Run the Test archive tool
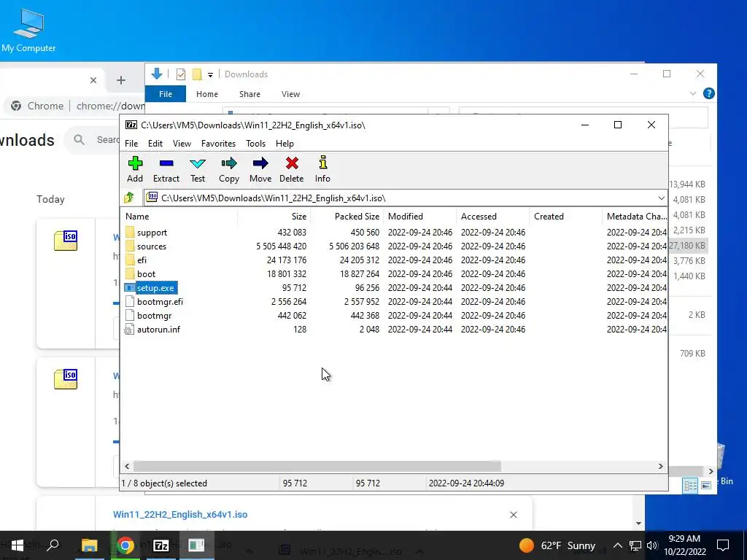This screenshot has width=747, height=560. 198,163
